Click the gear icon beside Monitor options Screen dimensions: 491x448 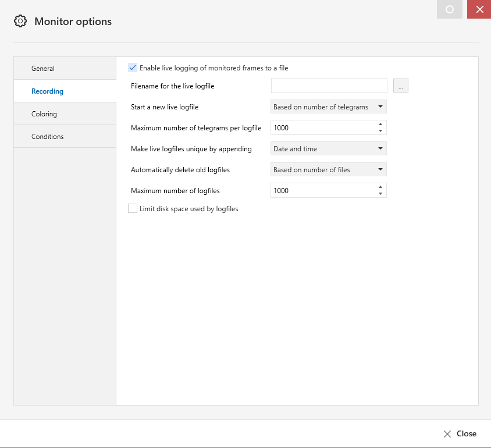coord(20,22)
